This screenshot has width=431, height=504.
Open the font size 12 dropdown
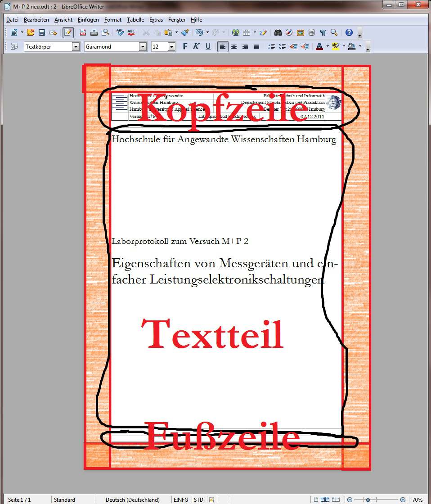171,46
